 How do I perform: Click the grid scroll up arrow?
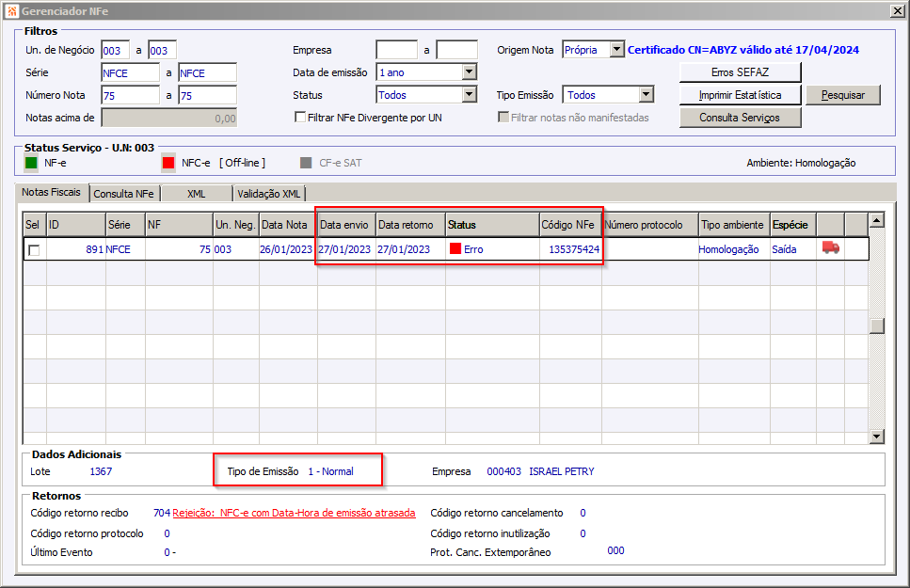876,220
